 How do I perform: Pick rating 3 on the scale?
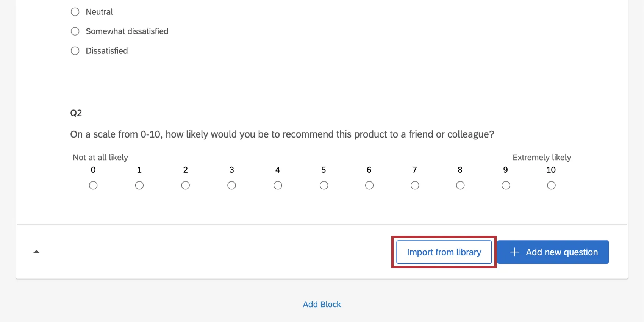point(231,185)
